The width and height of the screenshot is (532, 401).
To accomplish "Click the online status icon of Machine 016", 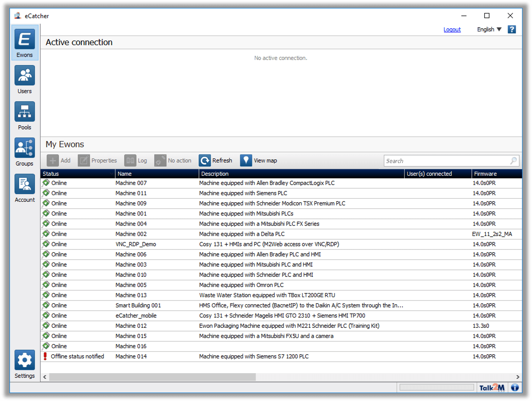I will (46, 346).
